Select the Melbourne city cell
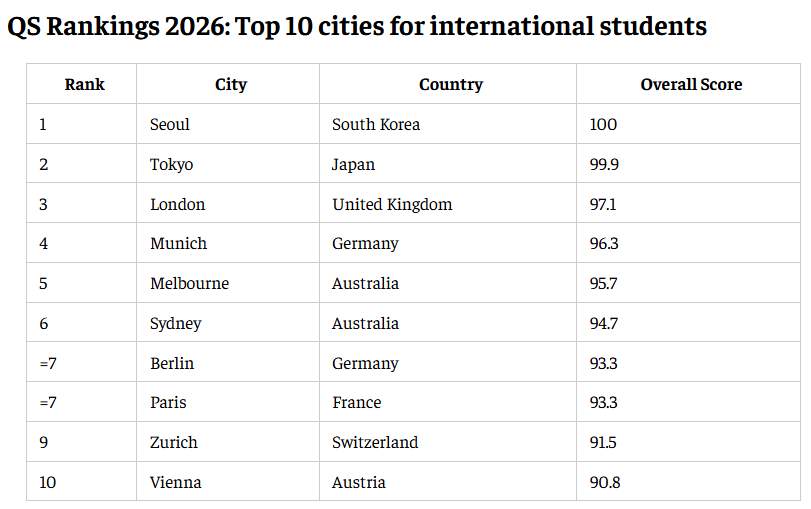Screen dimensions: 811x509 (x=228, y=283)
